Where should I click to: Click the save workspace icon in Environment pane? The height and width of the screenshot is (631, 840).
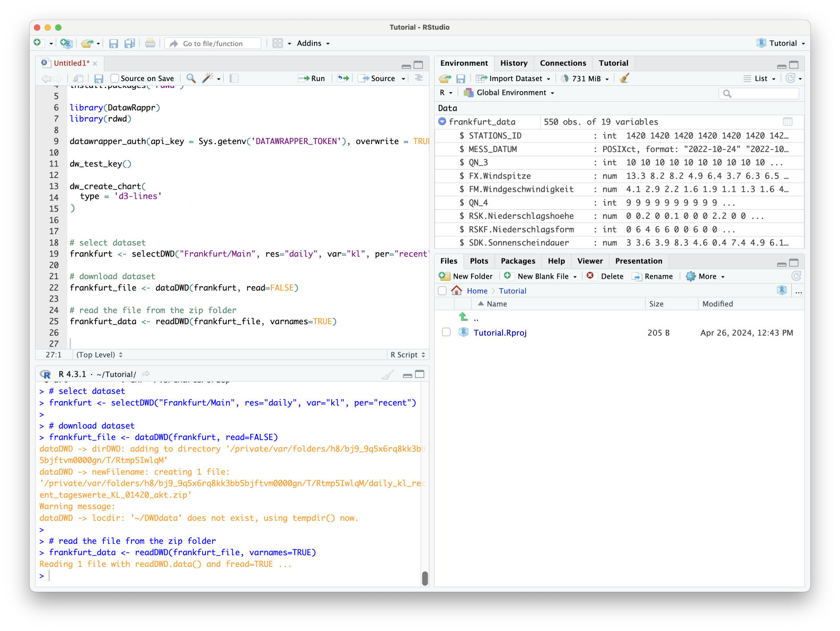[x=461, y=78]
